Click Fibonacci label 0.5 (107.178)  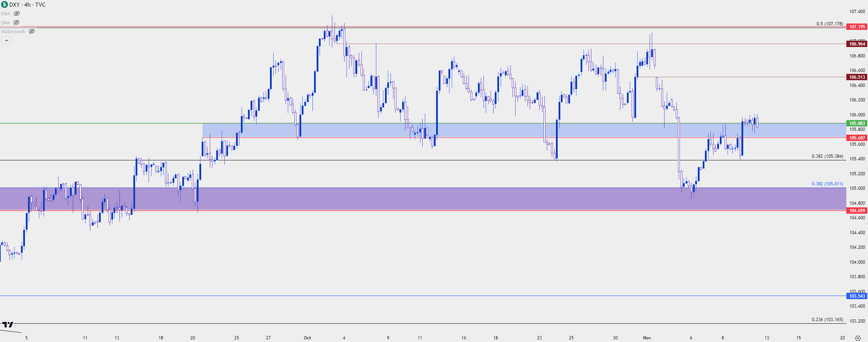[830, 23]
